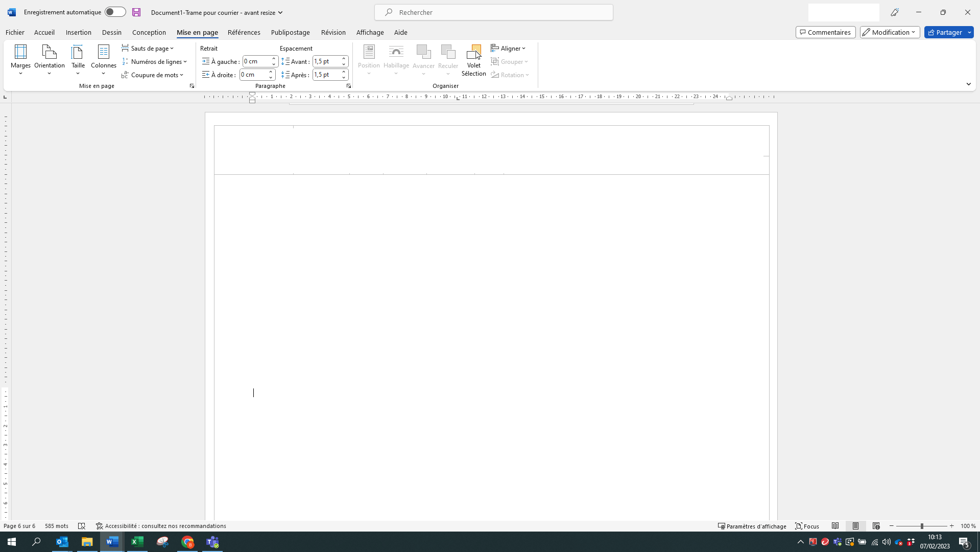Open Outlook from the taskbar
980x552 pixels.
pos(62,542)
